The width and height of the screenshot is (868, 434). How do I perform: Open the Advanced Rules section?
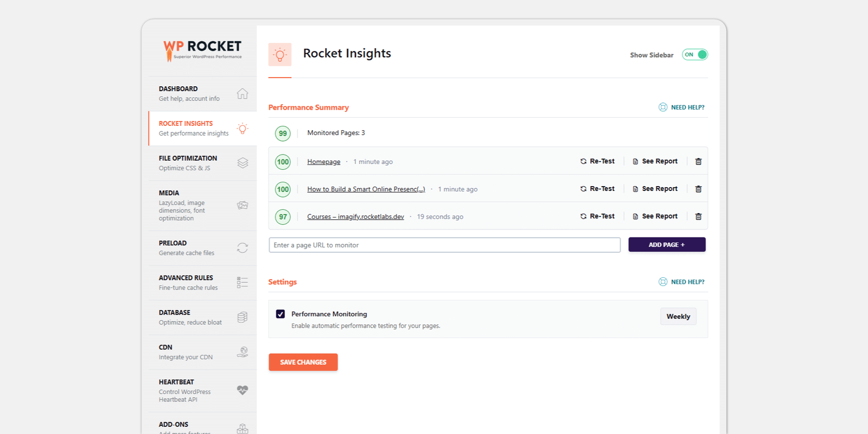coord(202,283)
